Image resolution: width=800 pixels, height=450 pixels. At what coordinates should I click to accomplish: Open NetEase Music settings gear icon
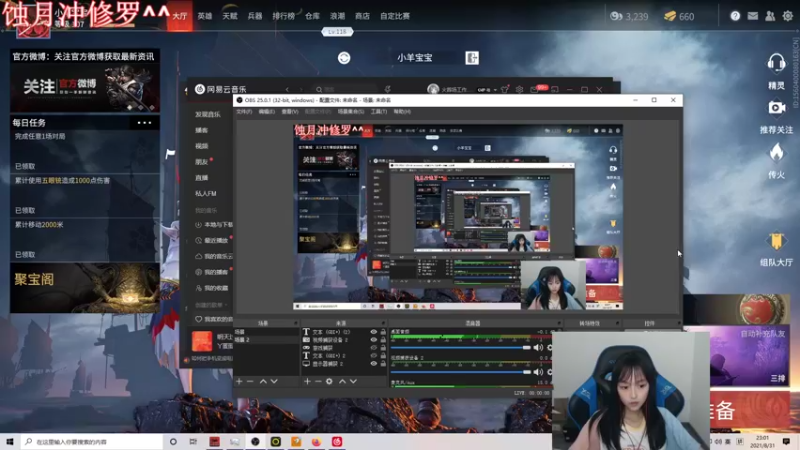pyautogui.click(x=519, y=89)
